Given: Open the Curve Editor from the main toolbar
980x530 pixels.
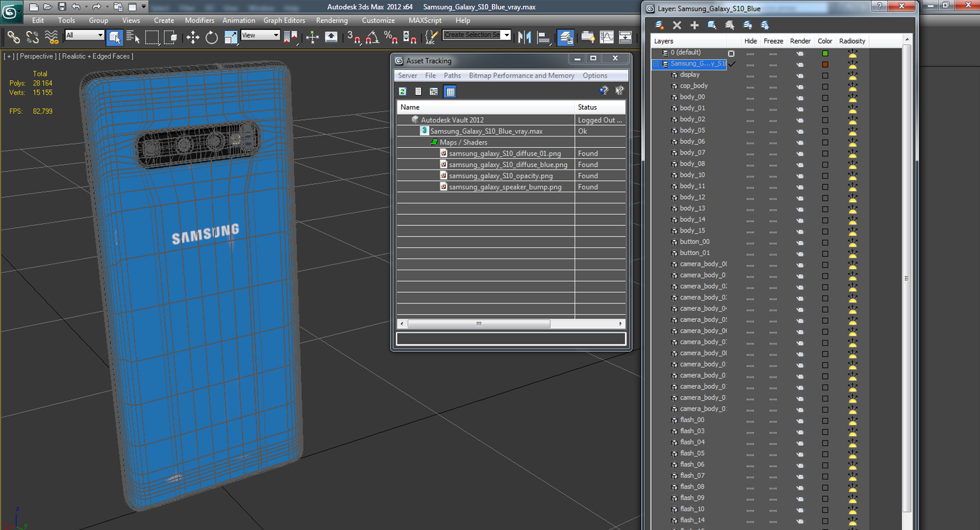Looking at the screenshot, I should (x=607, y=37).
